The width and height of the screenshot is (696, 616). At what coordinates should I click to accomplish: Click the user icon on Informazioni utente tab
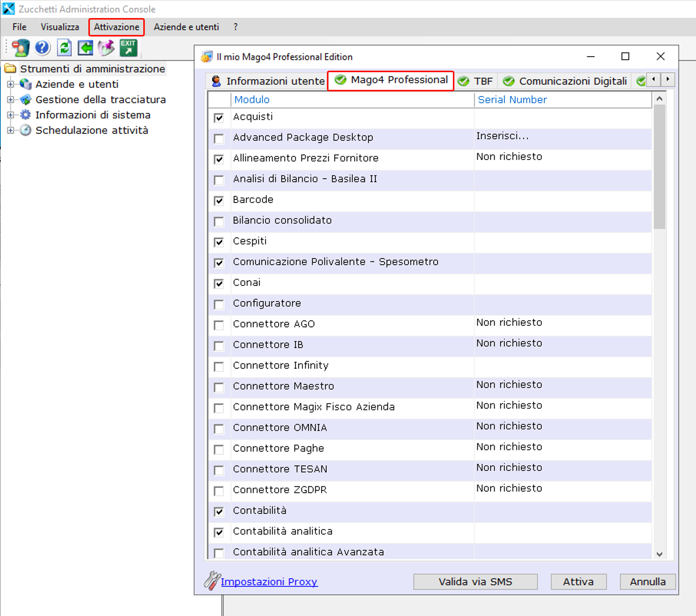click(216, 81)
